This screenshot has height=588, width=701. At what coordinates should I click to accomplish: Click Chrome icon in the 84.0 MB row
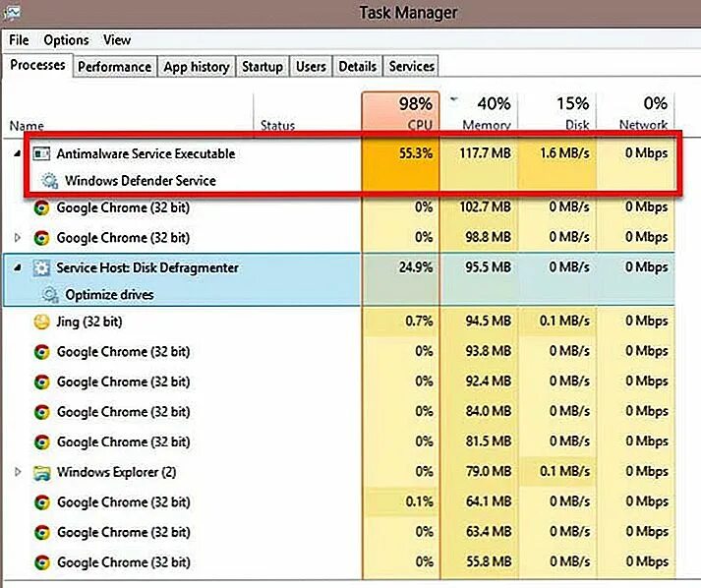(x=41, y=412)
